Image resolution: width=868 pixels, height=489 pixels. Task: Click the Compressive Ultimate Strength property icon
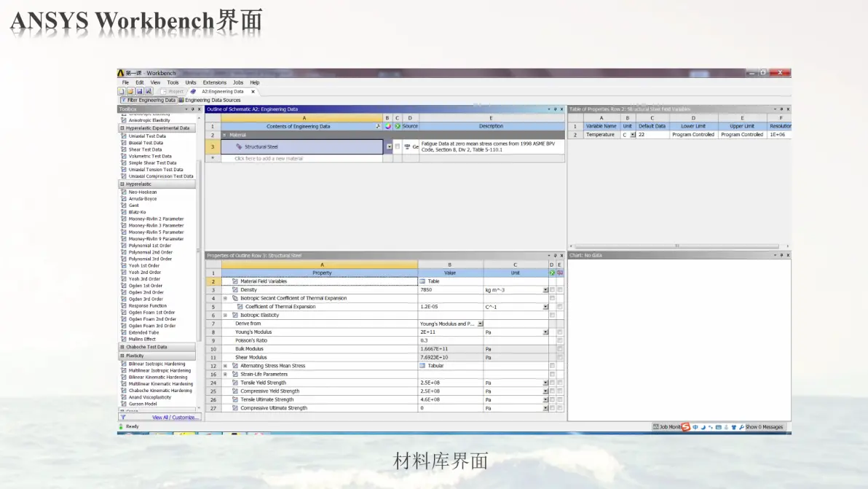[x=235, y=408]
